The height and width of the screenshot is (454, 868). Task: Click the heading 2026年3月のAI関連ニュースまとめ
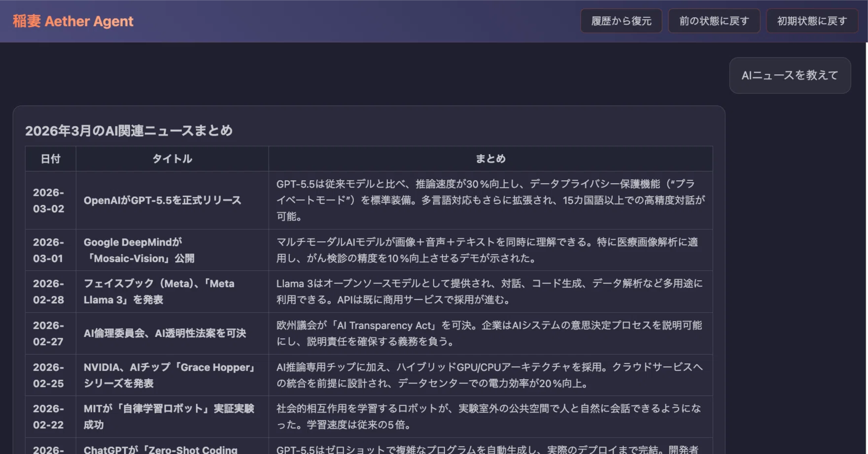pos(129,130)
